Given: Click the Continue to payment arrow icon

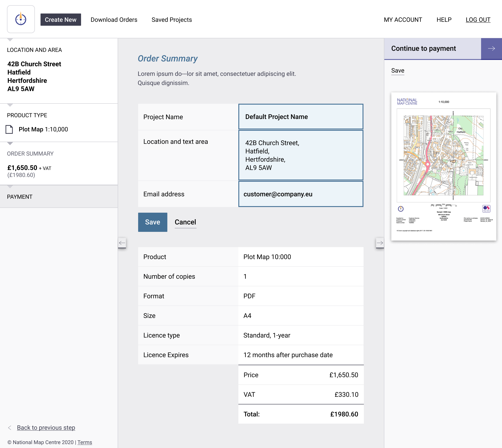Looking at the screenshot, I should click(491, 49).
